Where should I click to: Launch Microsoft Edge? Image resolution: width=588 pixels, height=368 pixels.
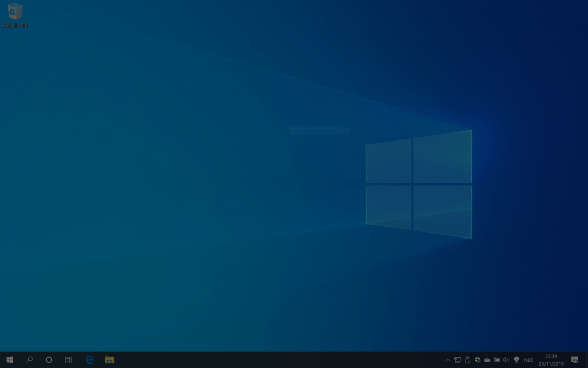click(x=89, y=360)
